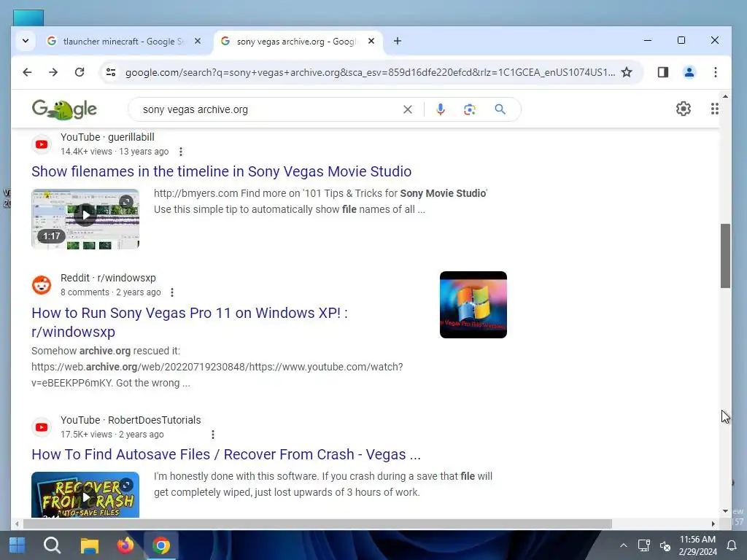The image size is (747, 560).
Task: Go forward with the forward arrow
Action: pyautogui.click(x=53, y=72)
